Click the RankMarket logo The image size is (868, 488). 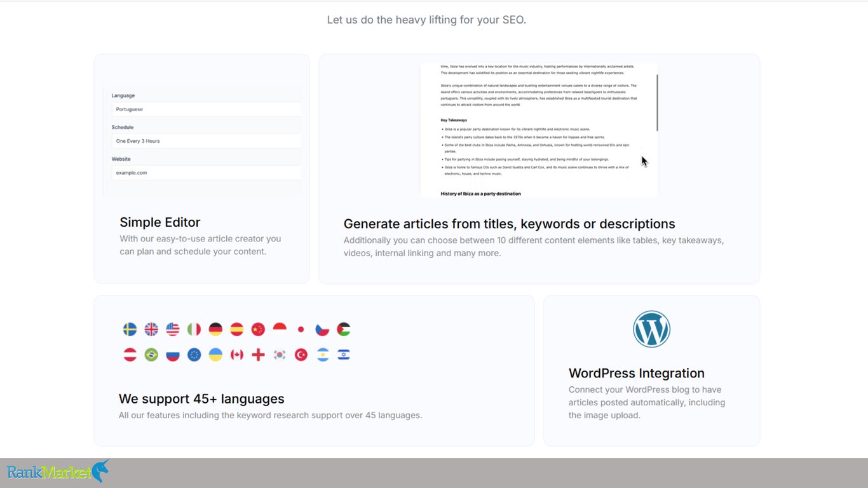tap(58, 471)
